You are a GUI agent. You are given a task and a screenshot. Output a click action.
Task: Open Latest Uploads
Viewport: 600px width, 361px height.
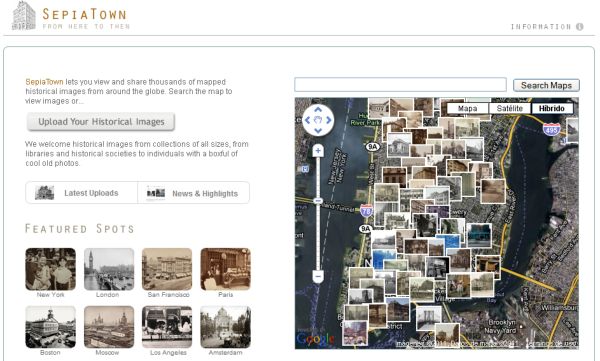(82, 193)
